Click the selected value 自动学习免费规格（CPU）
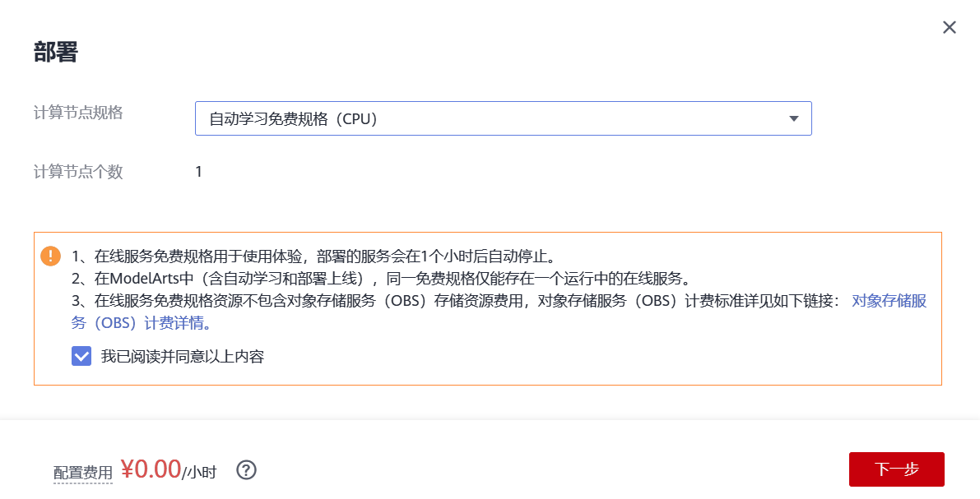 [x=293, y=118]
